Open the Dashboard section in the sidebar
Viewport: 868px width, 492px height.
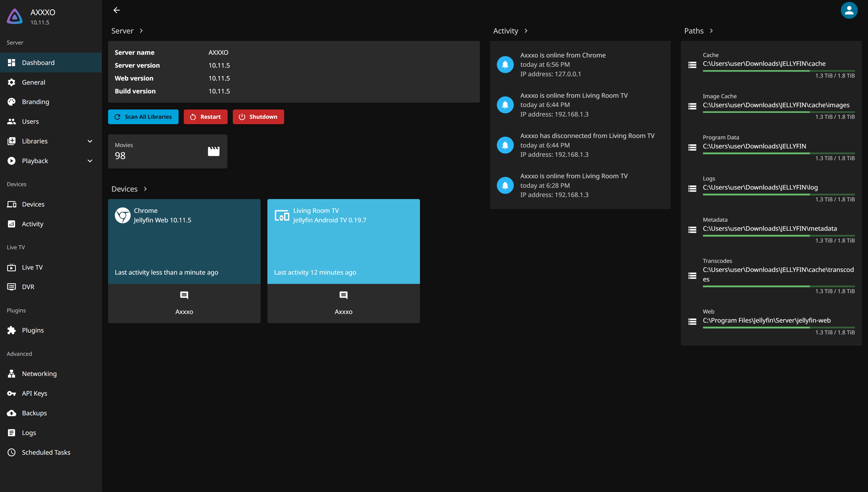(x=38, y=62)
